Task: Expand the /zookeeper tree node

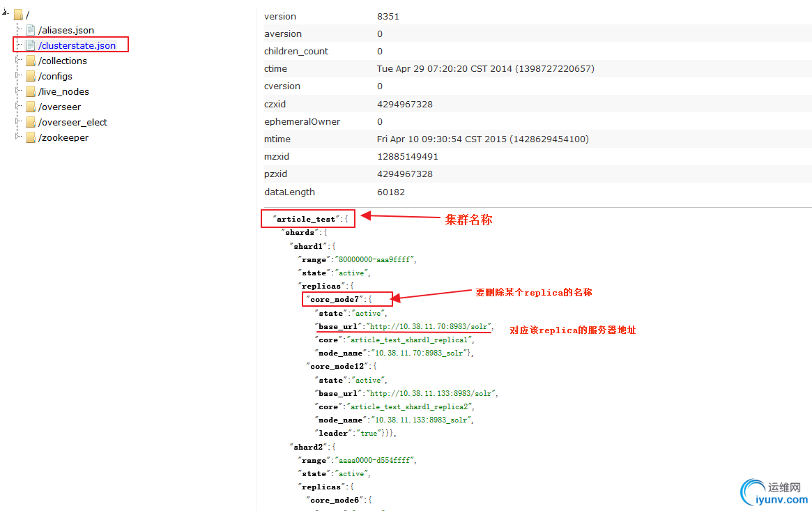Action: click(x=17, y=137)
